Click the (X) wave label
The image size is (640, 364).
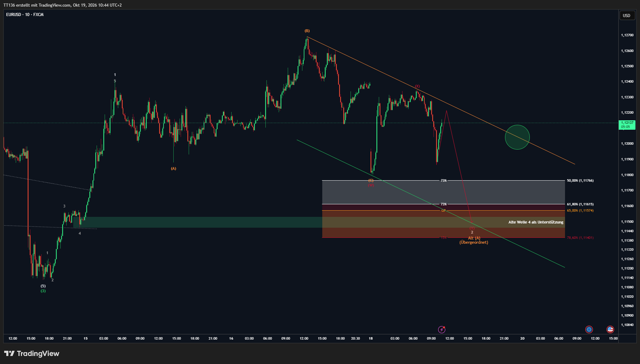pyautogui.click(x=417, y=86)
